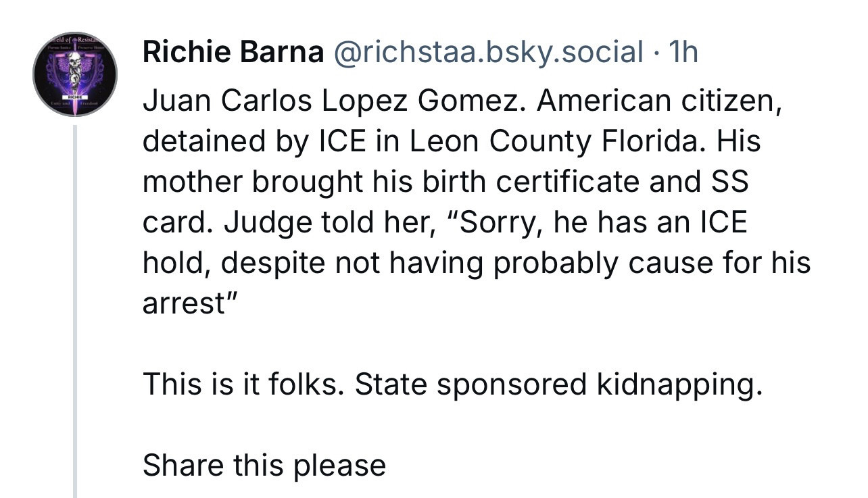Image resolution: width=868 pixels, height=498 pixels.
Task: Click the name Juan Carlos Lopez Gomez
Action: [331, 101]
